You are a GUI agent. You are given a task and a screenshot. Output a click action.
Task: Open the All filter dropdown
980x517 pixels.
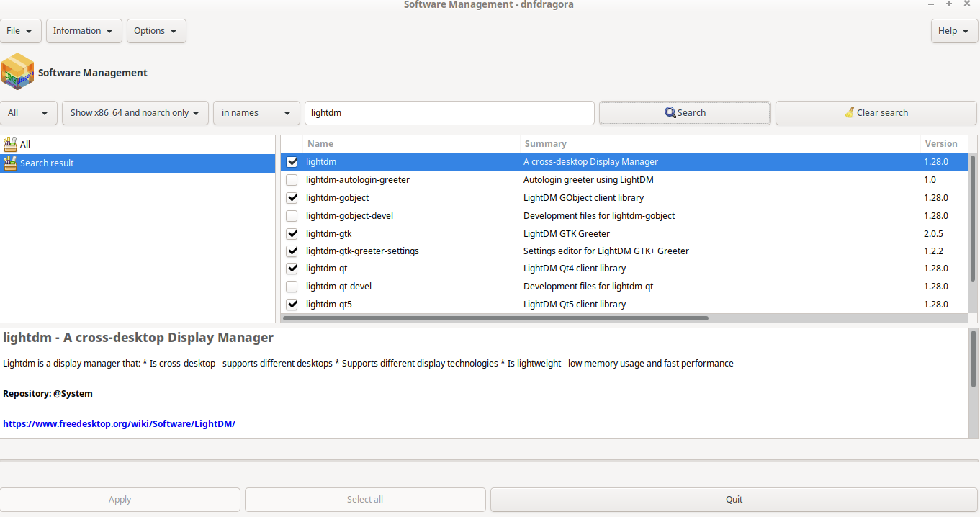click(x=29, y=112)
